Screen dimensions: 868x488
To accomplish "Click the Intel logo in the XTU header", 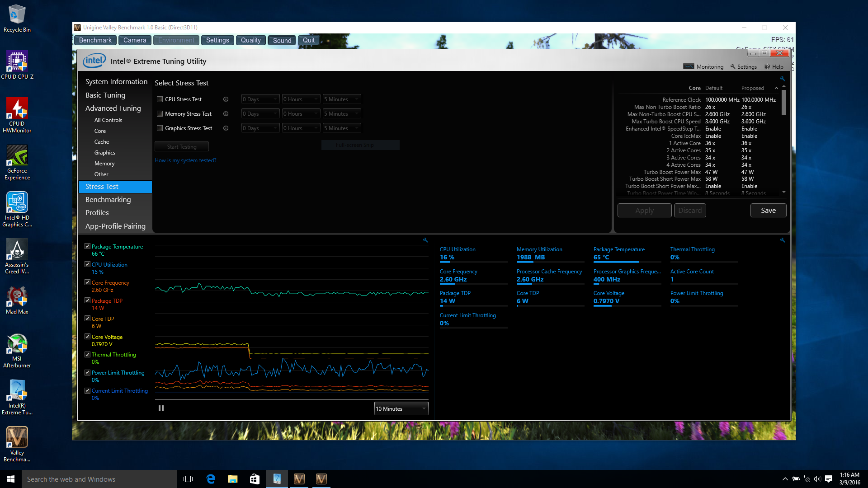I will click(94, 61).
